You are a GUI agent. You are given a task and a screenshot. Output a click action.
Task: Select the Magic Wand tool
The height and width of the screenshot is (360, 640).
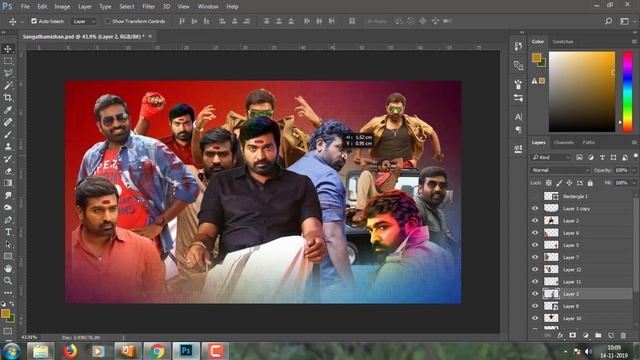[x=8, y=86]
